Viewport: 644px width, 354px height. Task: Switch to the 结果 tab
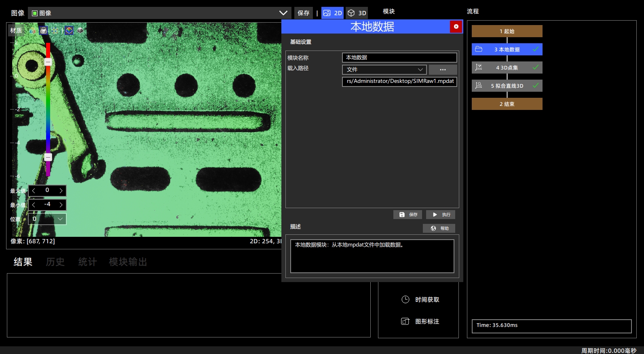(x=23, y=262)
